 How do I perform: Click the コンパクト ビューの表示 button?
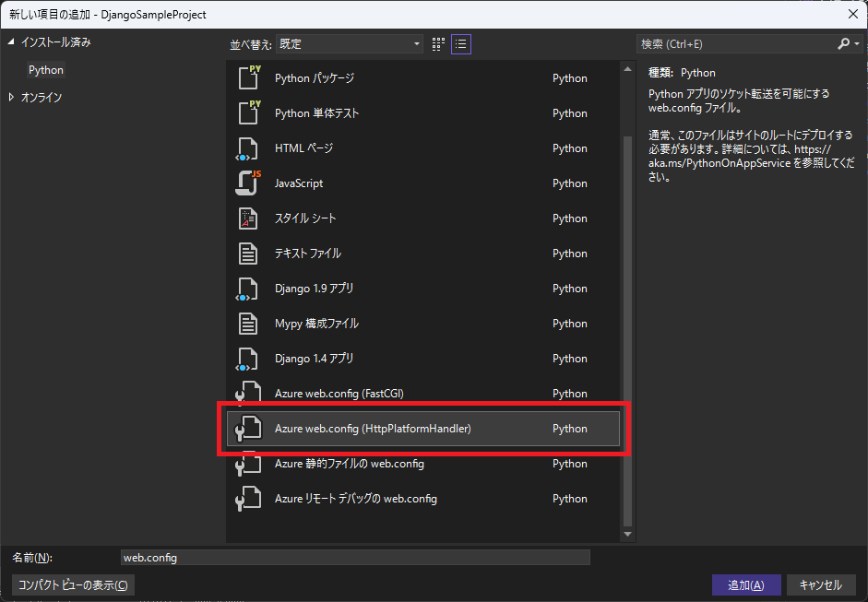tap(73, 584)
